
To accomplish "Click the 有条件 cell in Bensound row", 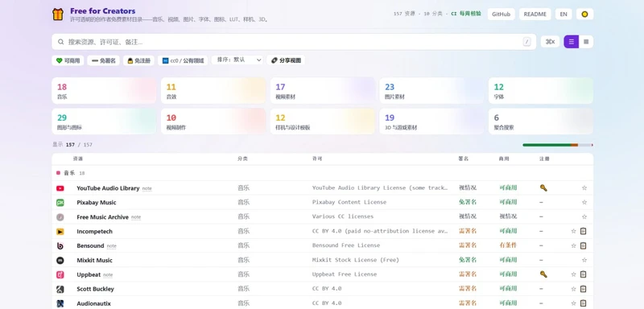I will [508, 245].
